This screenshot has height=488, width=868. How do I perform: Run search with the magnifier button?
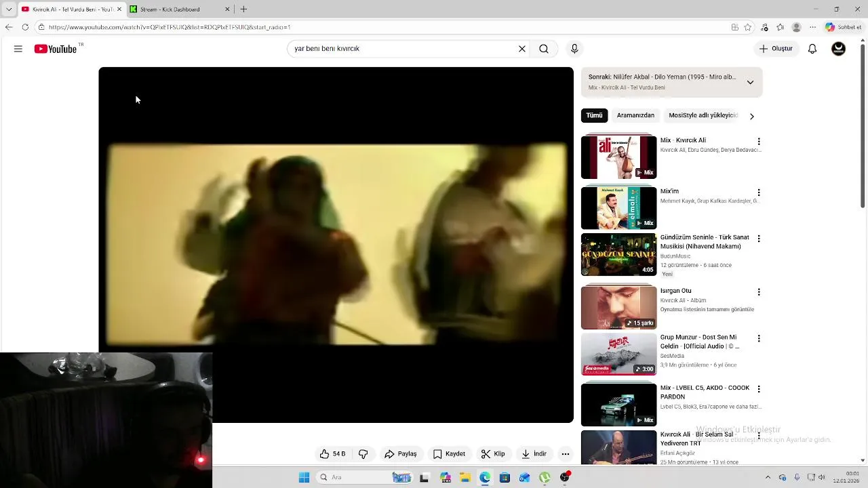544,49
